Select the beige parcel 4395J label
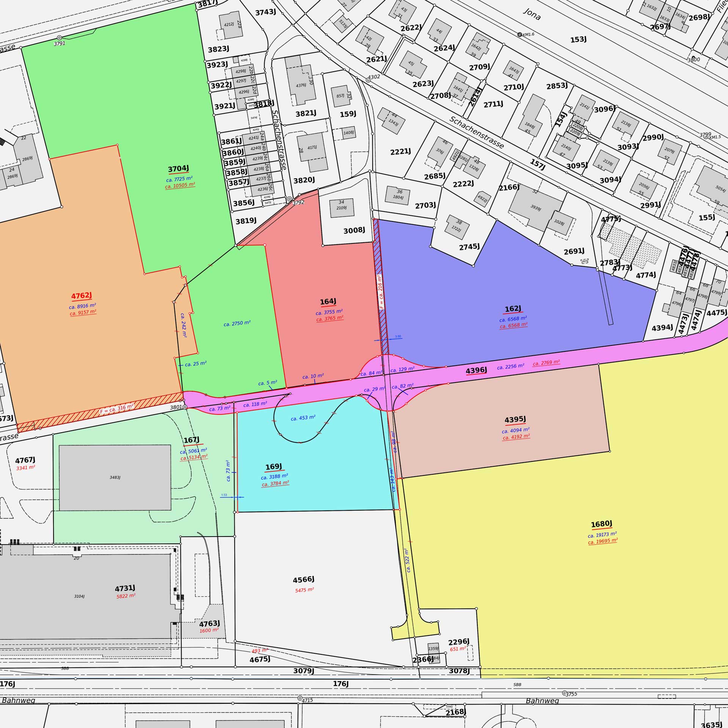728x728 pixels. coord(515,419)
